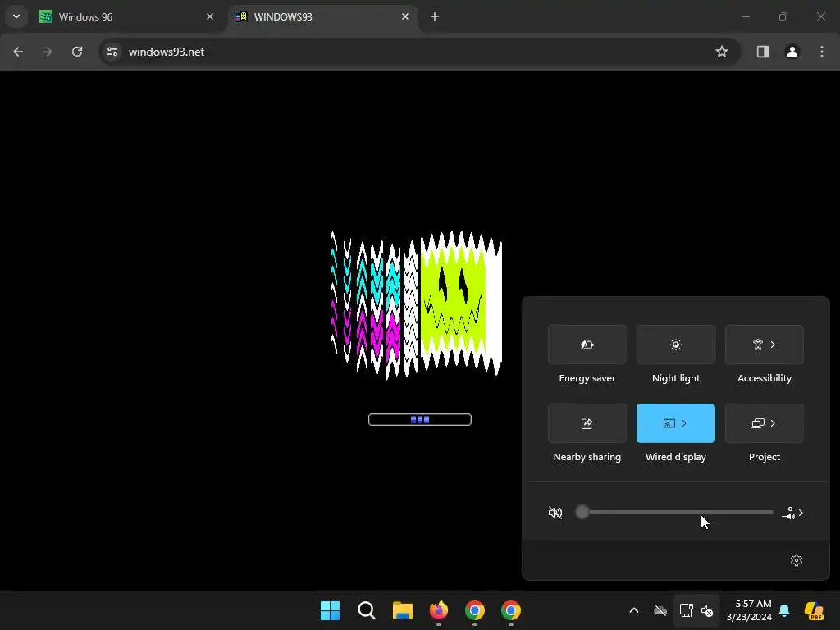Screen dimensions: 840x630
Task: Click the muted volume tray icon
Action: 707,610
